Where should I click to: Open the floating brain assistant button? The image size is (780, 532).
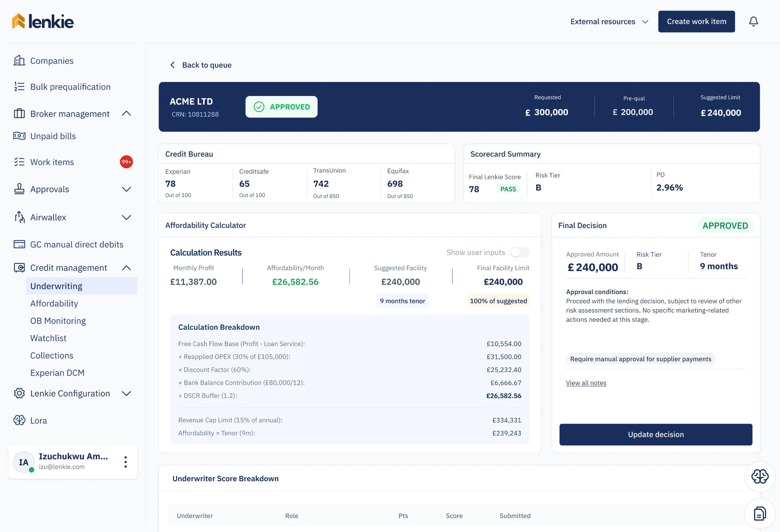(760, 476)
